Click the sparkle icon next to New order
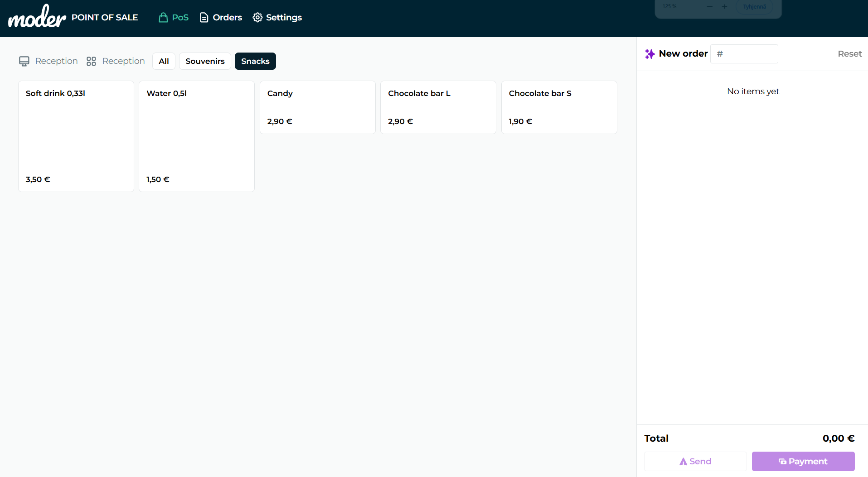Viewport: 868px width, 477px height. pos(650,54)
